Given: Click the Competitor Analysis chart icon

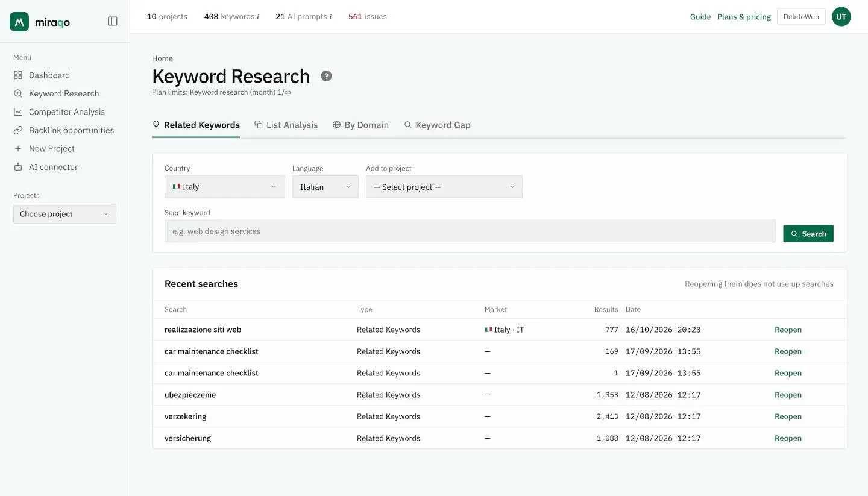Looking at the screenshot, I should 18,112.
